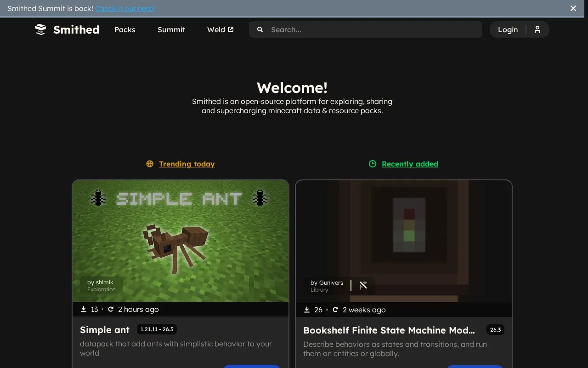Screen dimensions: 588x368
Task: Click the Library category label
Action: click(x=319, y=290)
